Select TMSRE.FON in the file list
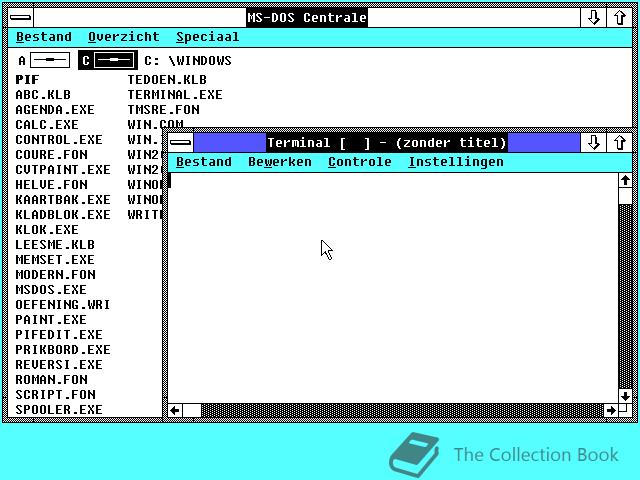This screenshot has width=640, height=480. (163, 110)
